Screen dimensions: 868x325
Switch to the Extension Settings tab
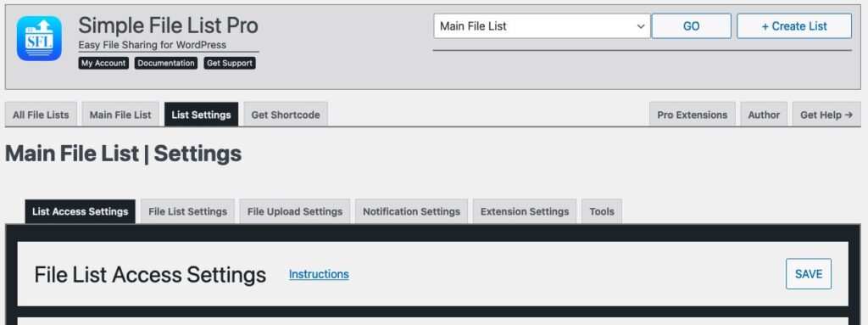(x=525, y=211)
